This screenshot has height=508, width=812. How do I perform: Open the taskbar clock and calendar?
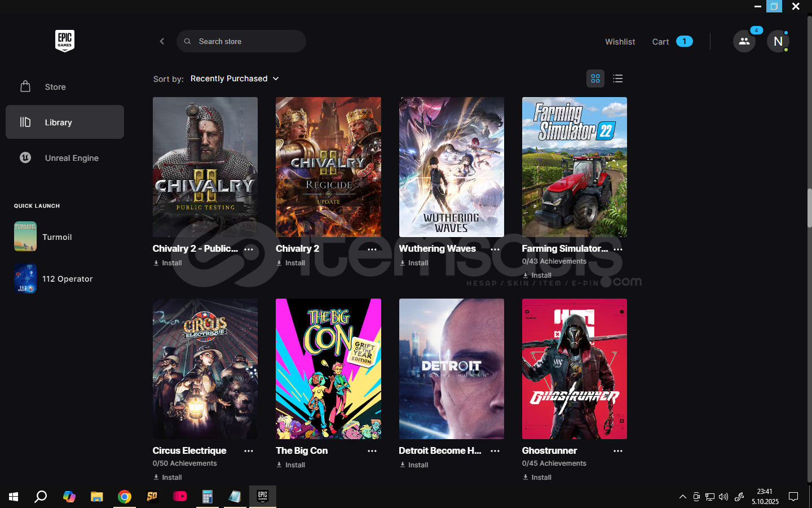pos(765,497)
